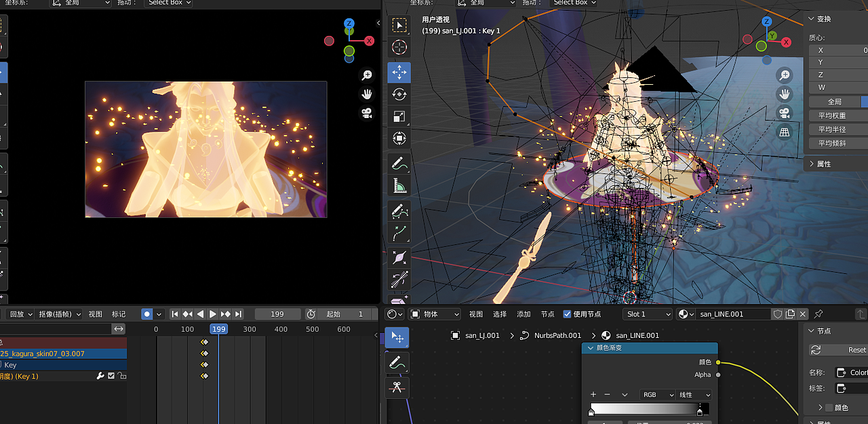Screen dimensions: 868x424
Task: Open the Marker menu in timeline
Action: 119,314
